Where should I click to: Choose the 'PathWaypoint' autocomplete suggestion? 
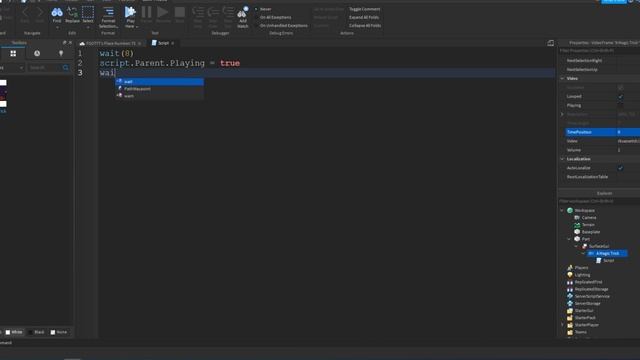(160, 89)
